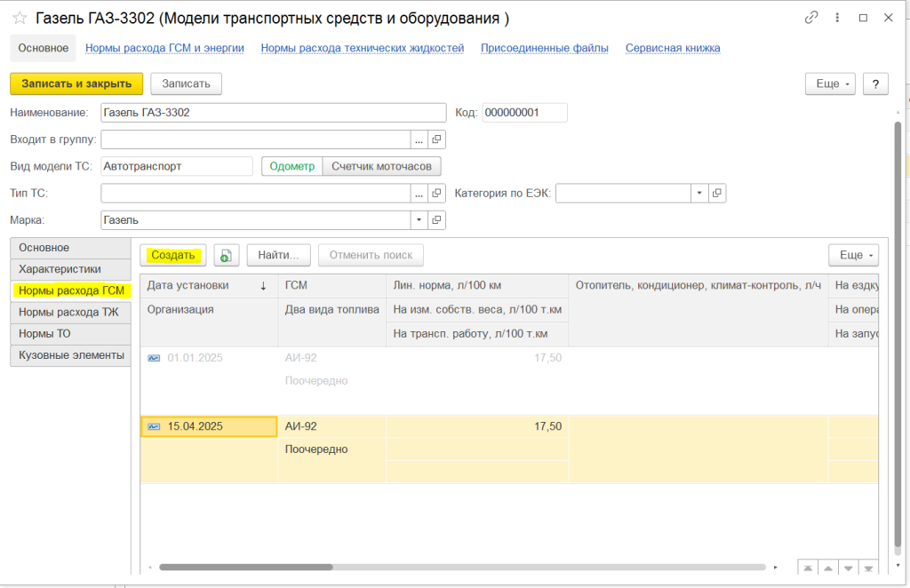Add this model to favorites with the star
The image size is (910, 588).
20,18
